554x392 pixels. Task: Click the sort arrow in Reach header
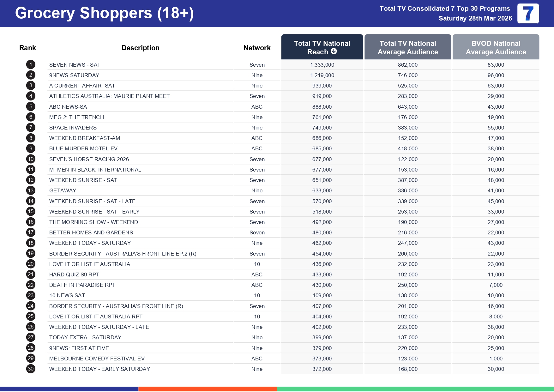click(334, 51)
